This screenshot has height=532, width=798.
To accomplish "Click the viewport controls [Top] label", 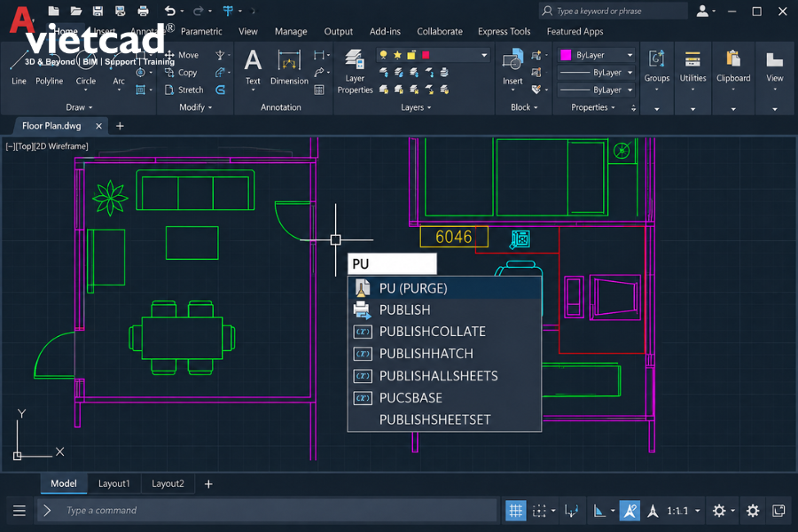I will [25, 146].
